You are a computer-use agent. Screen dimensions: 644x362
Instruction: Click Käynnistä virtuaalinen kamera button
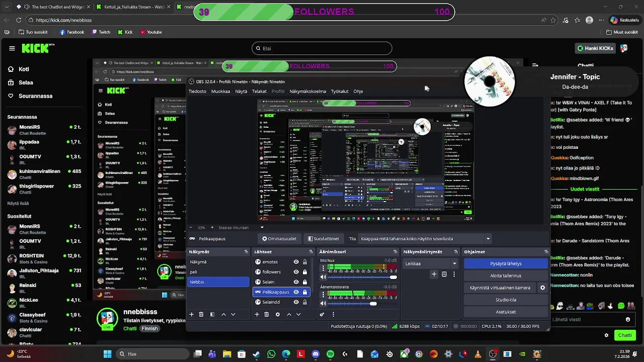pyautogui.click(x=500, y=288)
